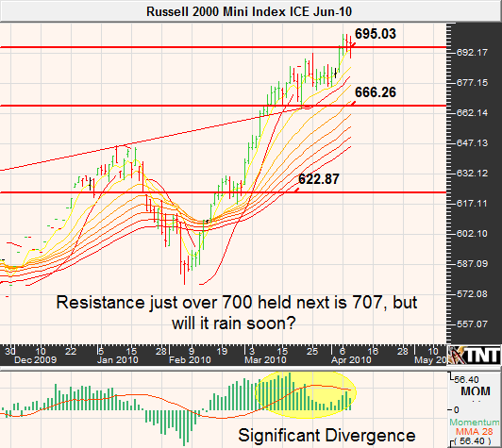Click the MMA 28 legend text

pos(475,431)
